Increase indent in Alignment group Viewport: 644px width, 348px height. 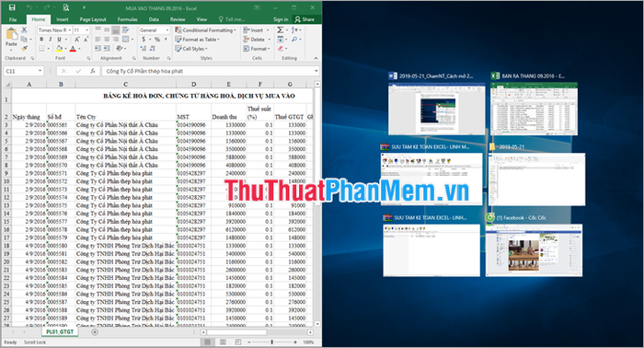tap(107, 49)
